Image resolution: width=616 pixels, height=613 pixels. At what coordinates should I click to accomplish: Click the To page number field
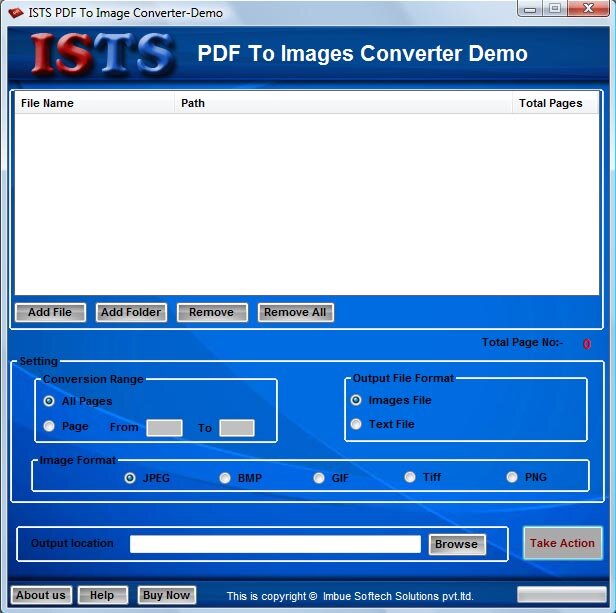(x=237, y=428)
